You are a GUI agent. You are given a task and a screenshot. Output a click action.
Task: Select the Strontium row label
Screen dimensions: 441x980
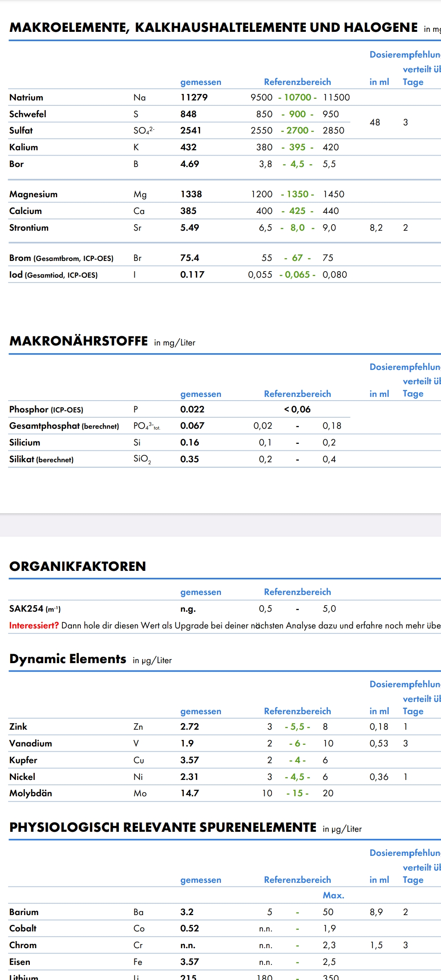point(29,227)
